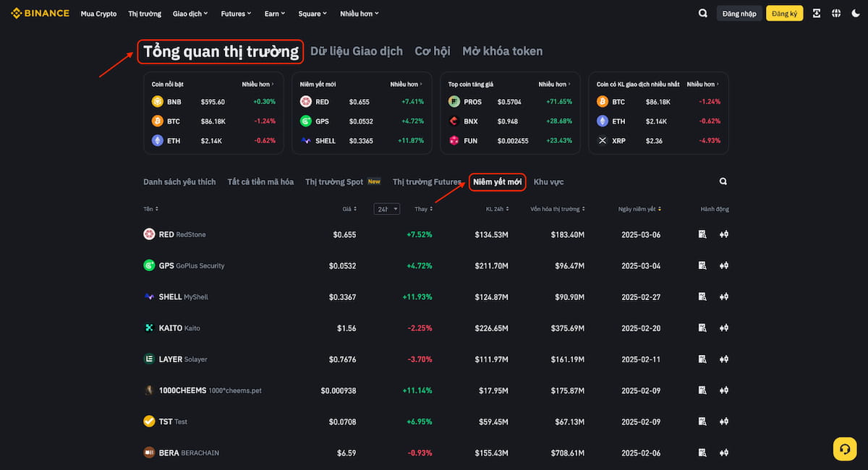The image size is (868, 470).
Task: Toggle dark mode moon icon
Action: [856, 13]
